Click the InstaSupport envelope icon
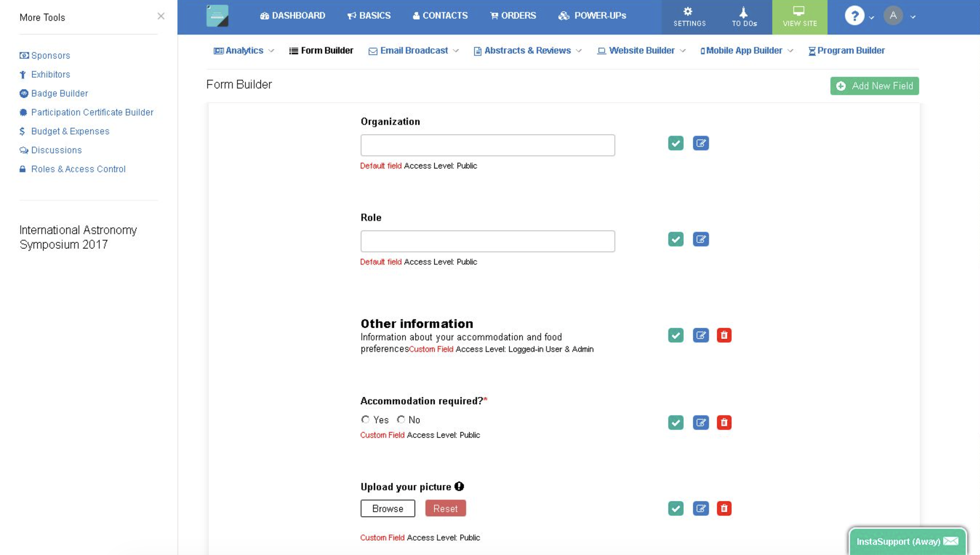Screen dimensions: 980x555 pyautogui.click(x=951, y=542)
